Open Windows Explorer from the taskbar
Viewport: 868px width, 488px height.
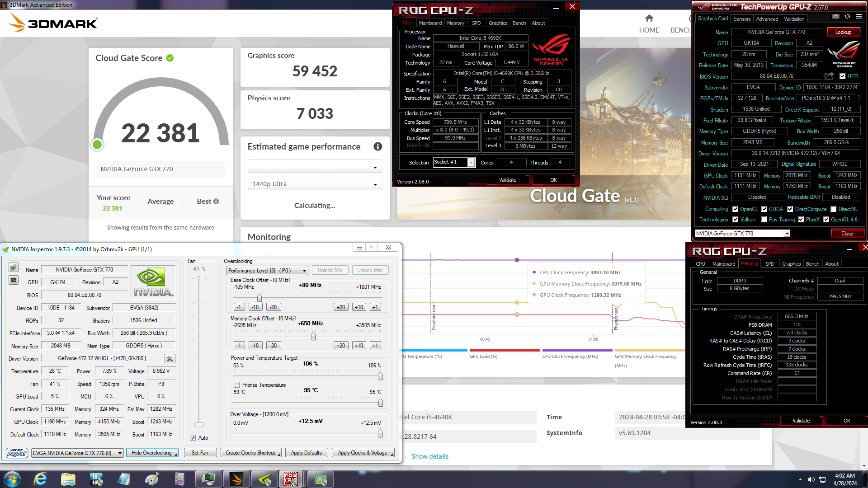pyautogui.click(x=68, y=479)
